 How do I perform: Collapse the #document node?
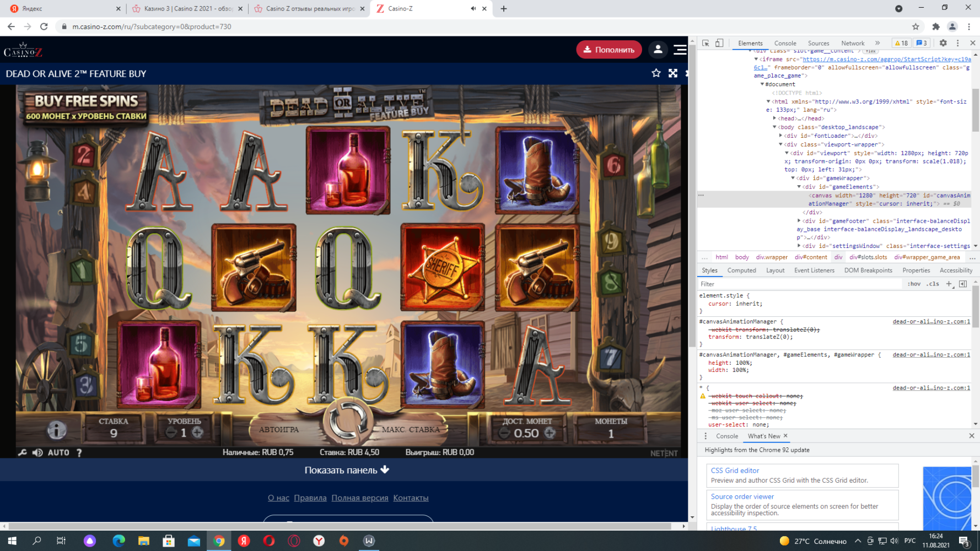pos(762,84)
